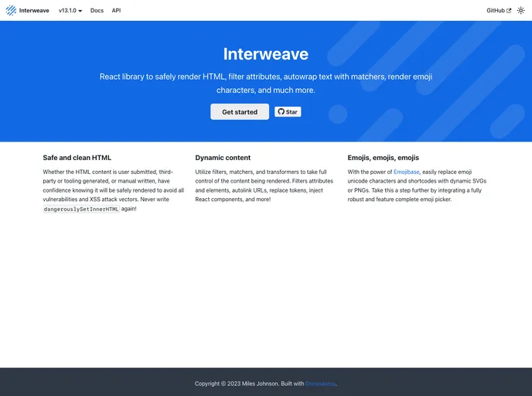Toggle light/dark mode sun icon
532x396 pixels.
(521, 11)
